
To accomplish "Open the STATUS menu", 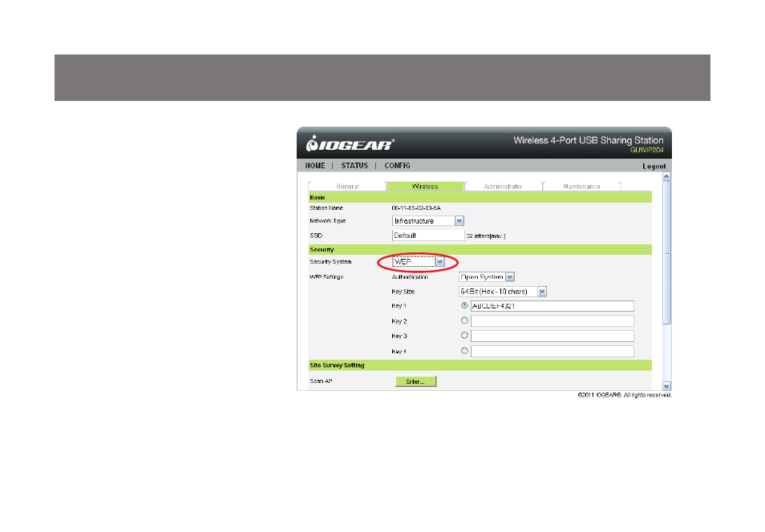I will click(354, 166).
